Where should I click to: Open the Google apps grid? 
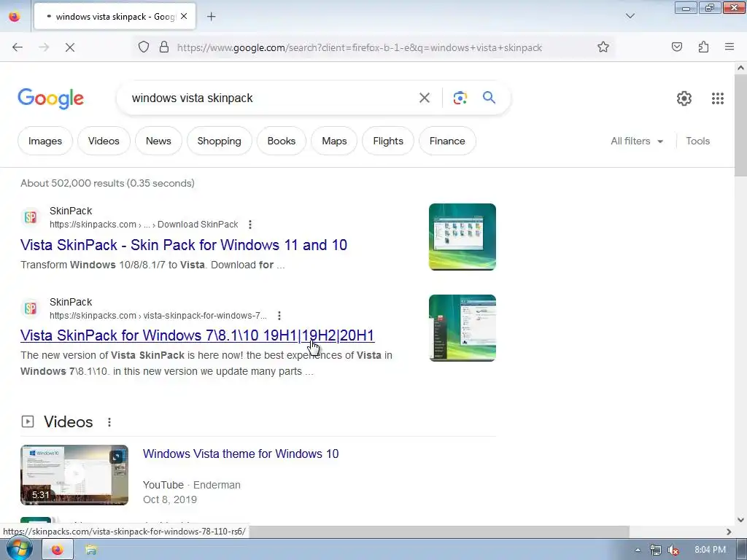(x=718, y=98)
